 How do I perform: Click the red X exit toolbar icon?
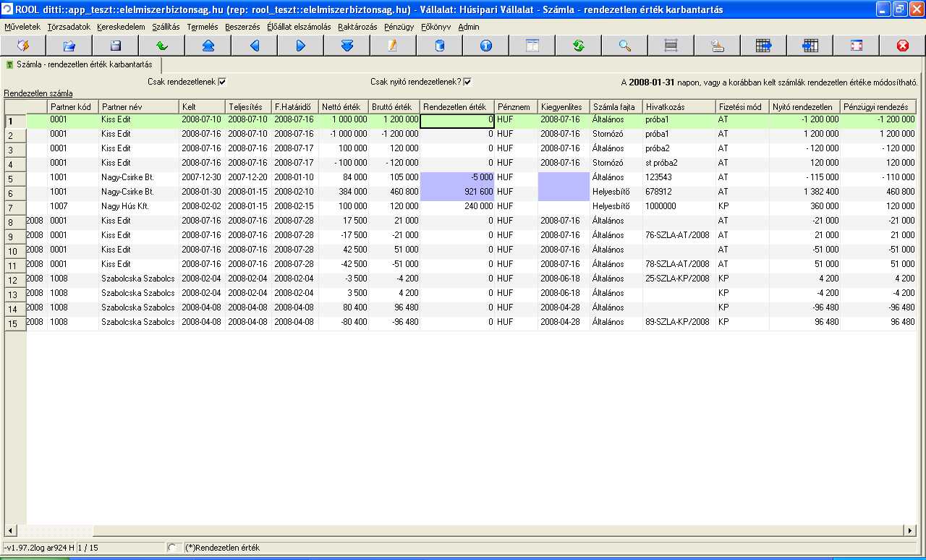(902, 46)
